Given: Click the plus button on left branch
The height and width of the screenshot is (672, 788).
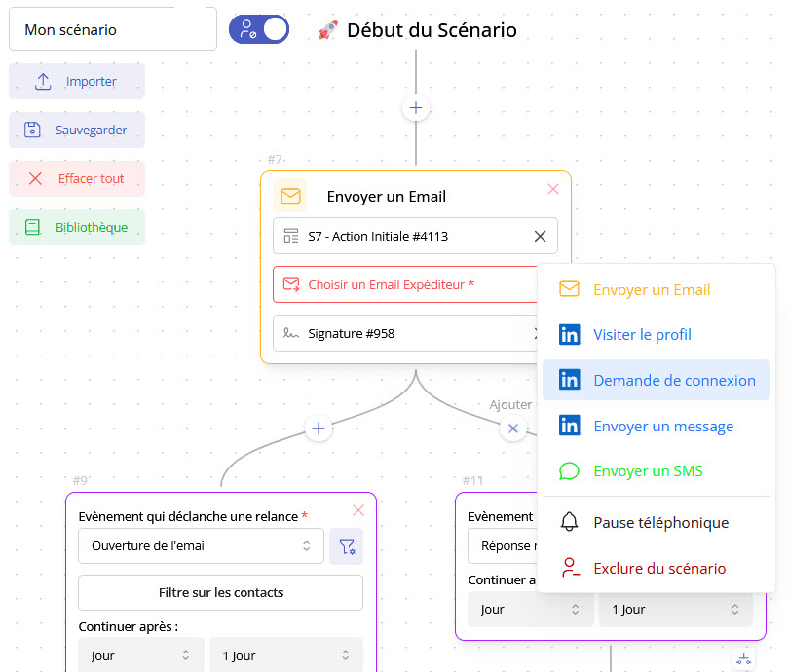Looking at the screenshot, I should 319,429.
